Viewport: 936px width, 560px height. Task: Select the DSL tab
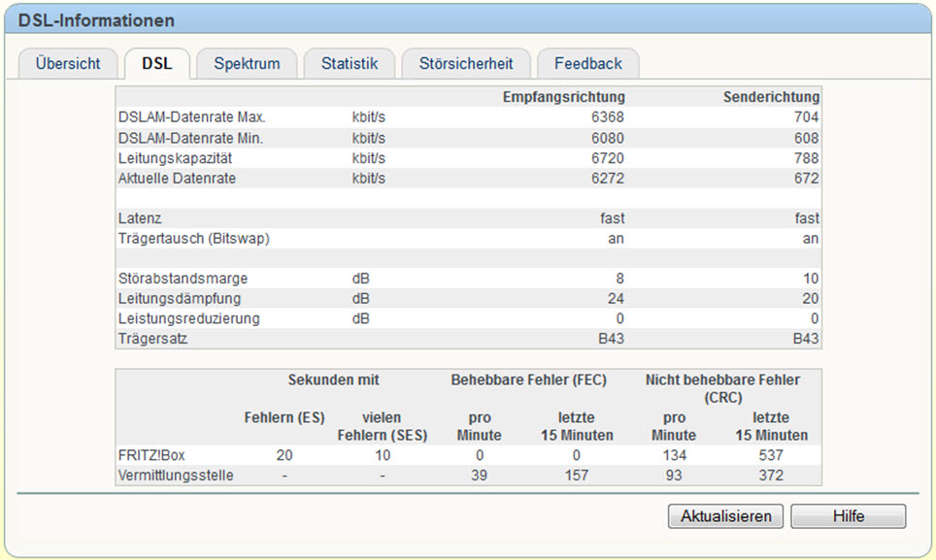click(157, 63)
